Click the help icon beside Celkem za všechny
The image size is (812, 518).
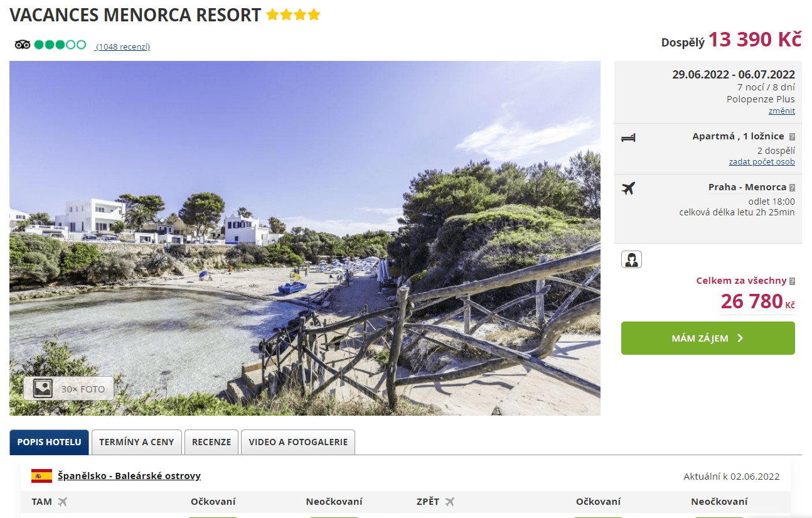point(792,281)
